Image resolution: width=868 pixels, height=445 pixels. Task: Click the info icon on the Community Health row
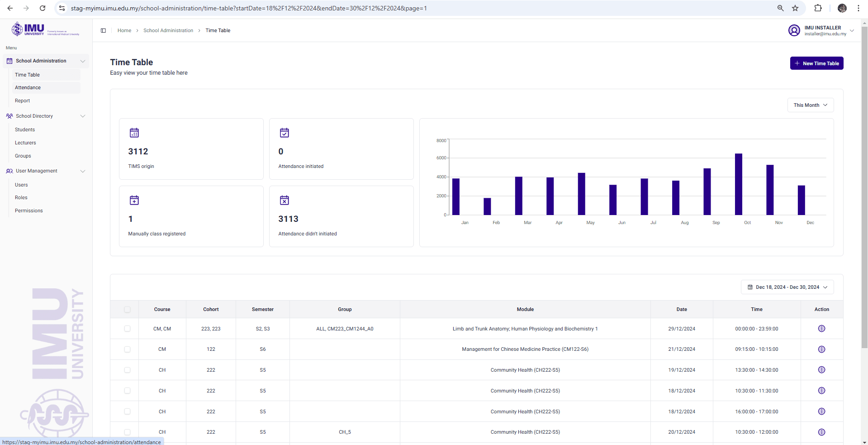point(821,370)
